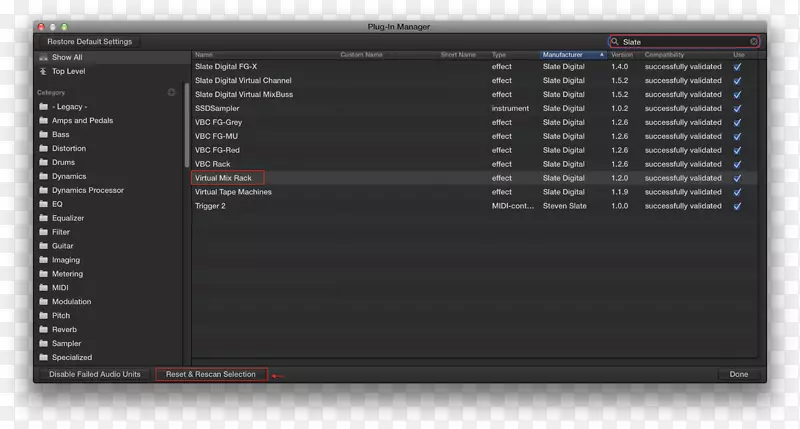Select the Virtual Mix Rack row

pyautogui.click(x=474, y=178)
